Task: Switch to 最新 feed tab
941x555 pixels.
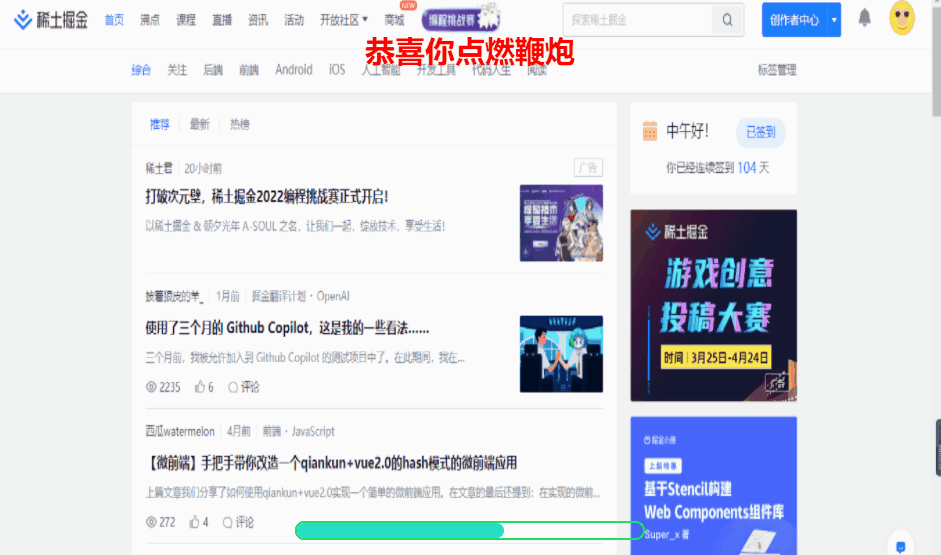Action: pyautogui.click(x=200, y=124)
